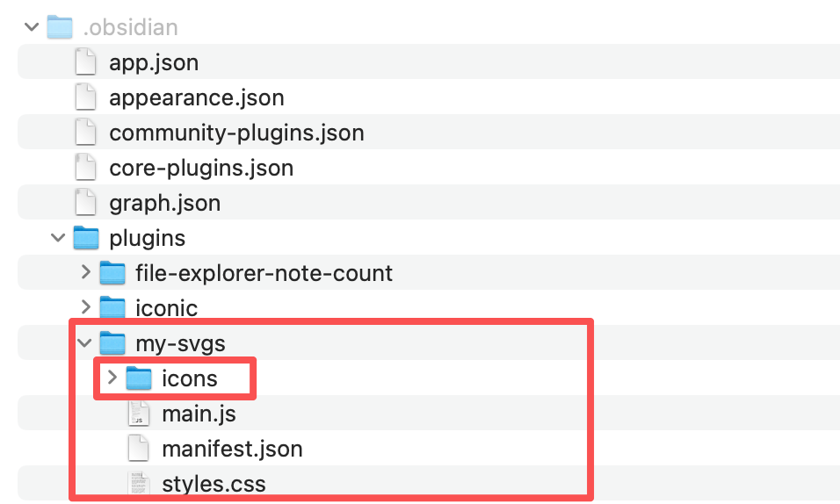The image size is (840, 504).
Task: Expand the file-explorer-note-count folder chevron
Action: pos(85,273)
